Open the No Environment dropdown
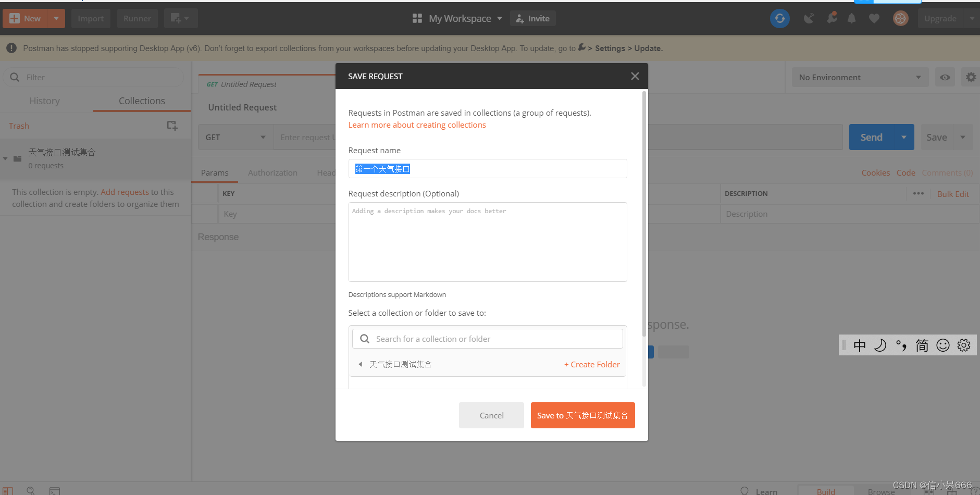The width and height of the screenshot is (980, 495). 860,77
